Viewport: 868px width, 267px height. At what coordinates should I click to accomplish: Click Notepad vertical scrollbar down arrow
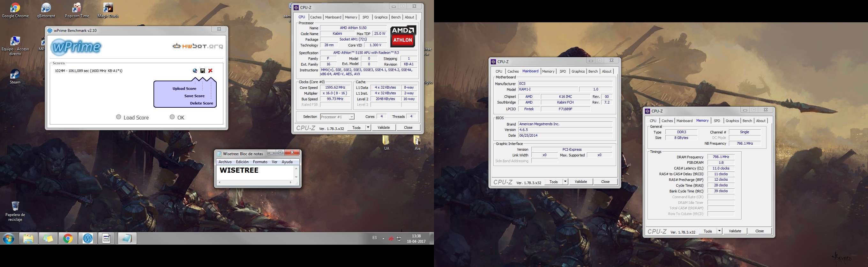(296, 177)
